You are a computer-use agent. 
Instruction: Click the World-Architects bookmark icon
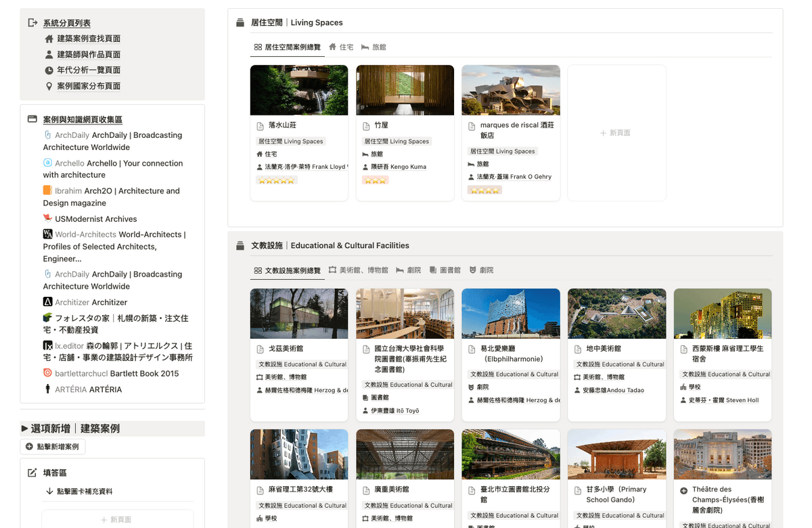(47, 234)
